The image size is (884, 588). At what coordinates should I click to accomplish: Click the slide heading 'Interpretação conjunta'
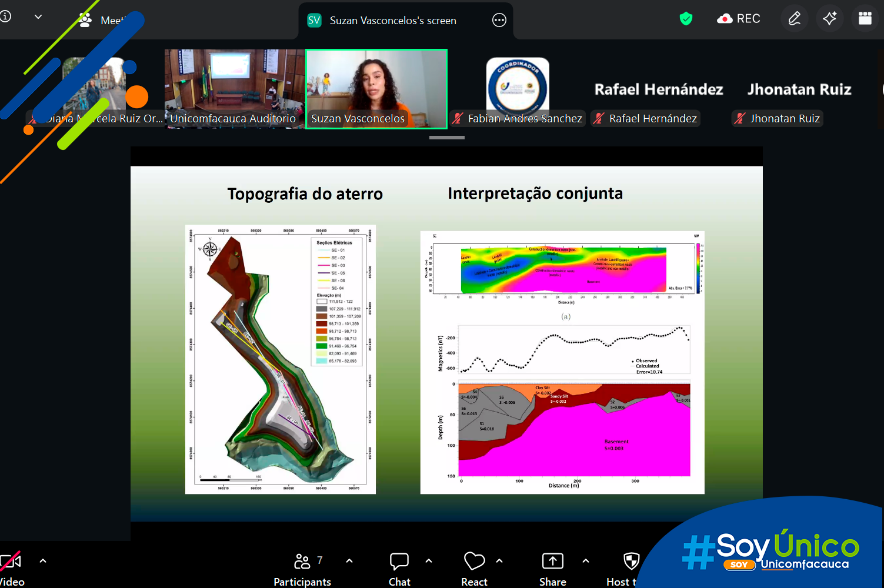535,193
